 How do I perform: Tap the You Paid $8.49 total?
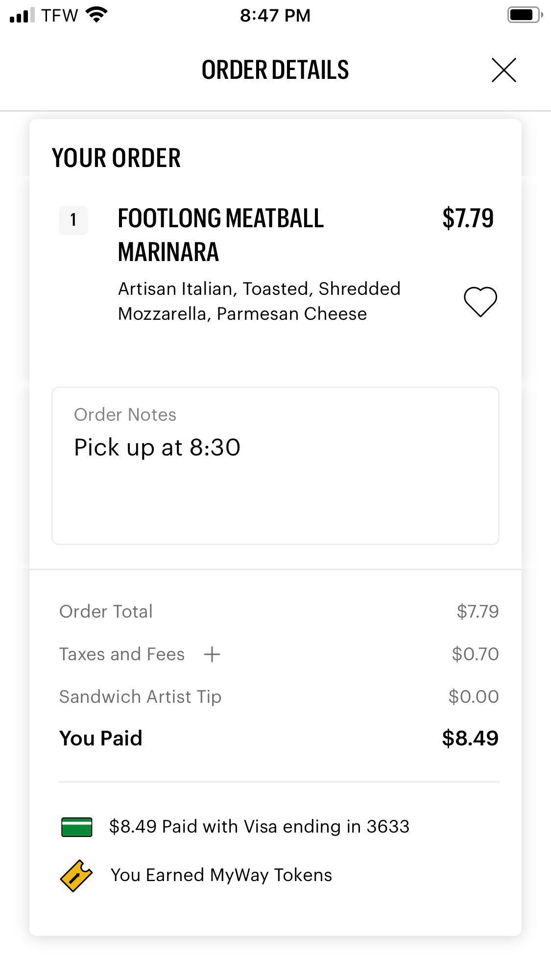pyautogui.click(x=470, y=738)
